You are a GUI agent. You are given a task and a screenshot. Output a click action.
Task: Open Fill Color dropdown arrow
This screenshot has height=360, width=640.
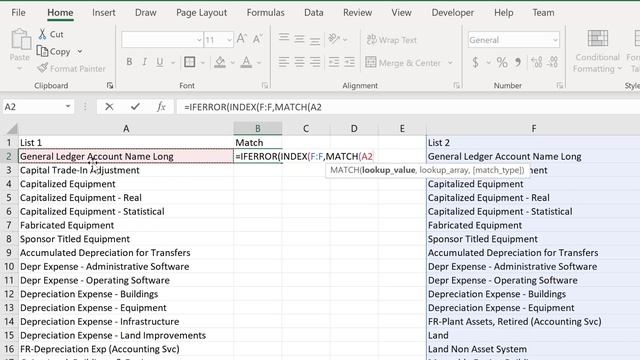(x=232, y=62)
